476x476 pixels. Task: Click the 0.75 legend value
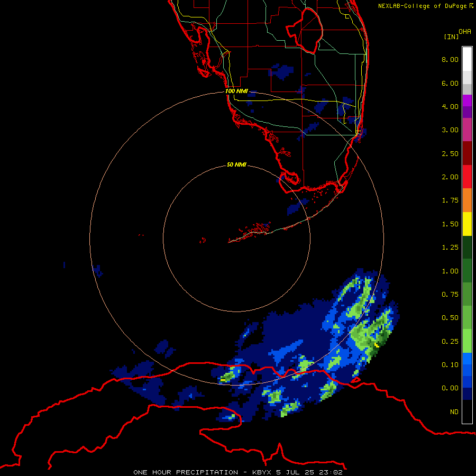[450, 295]
